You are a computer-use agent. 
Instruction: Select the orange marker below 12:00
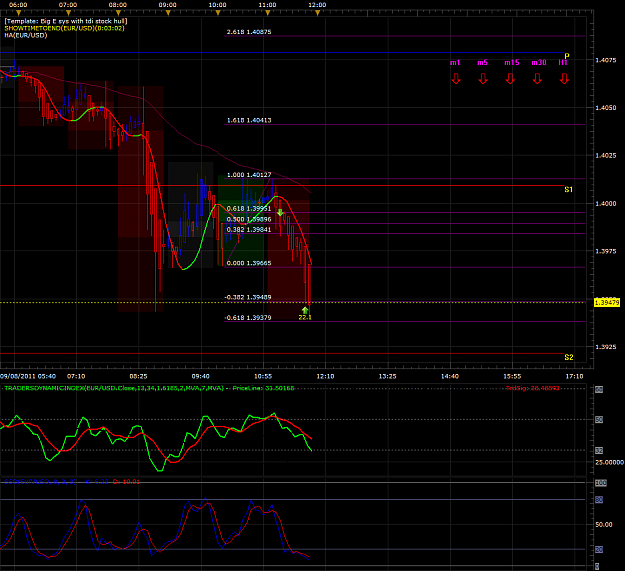pos(317,13)
